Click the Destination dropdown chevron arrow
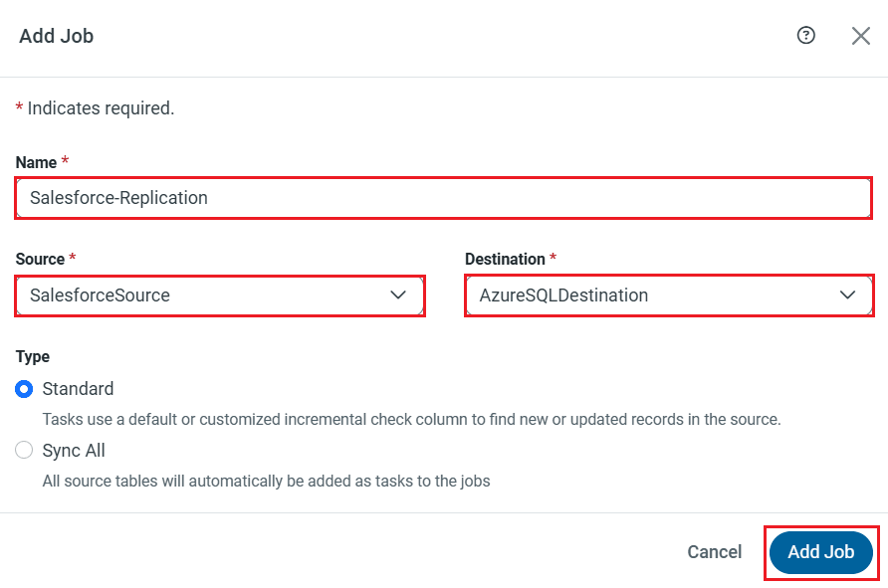Image resolution: width=888 pixels, height=588 pixels. click(x=847, y=294)
